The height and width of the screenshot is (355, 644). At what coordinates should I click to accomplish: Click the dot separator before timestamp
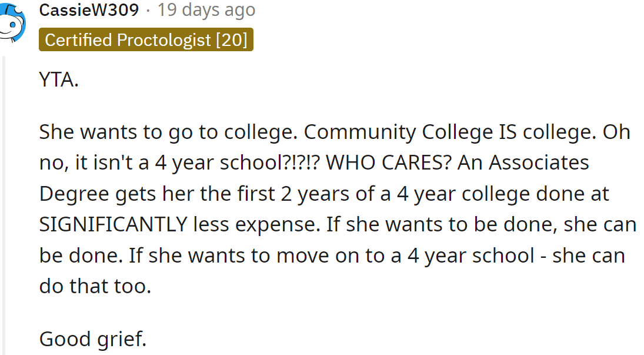click(x=148, y=10)
